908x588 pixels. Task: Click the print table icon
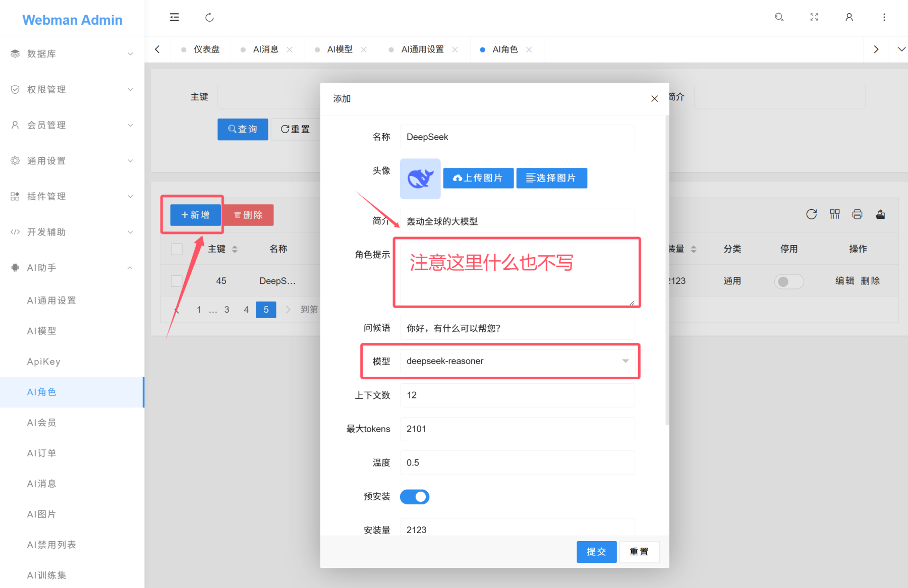(857, 214)
